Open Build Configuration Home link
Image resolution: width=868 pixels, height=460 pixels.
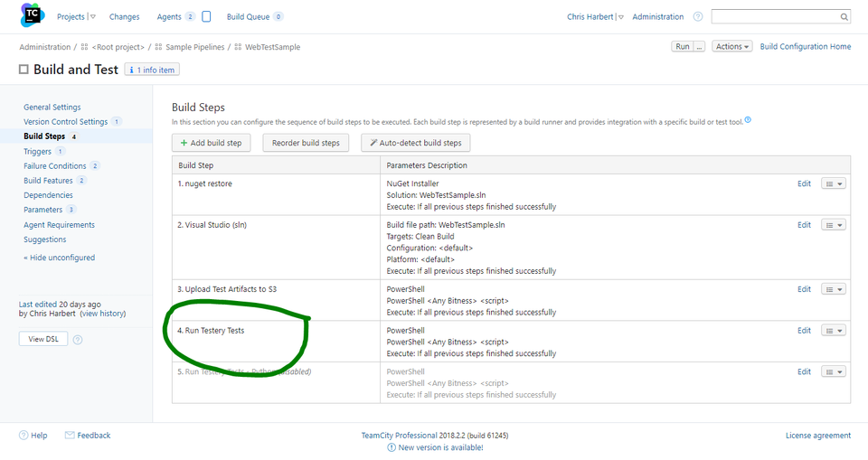(x=806, y=46)
